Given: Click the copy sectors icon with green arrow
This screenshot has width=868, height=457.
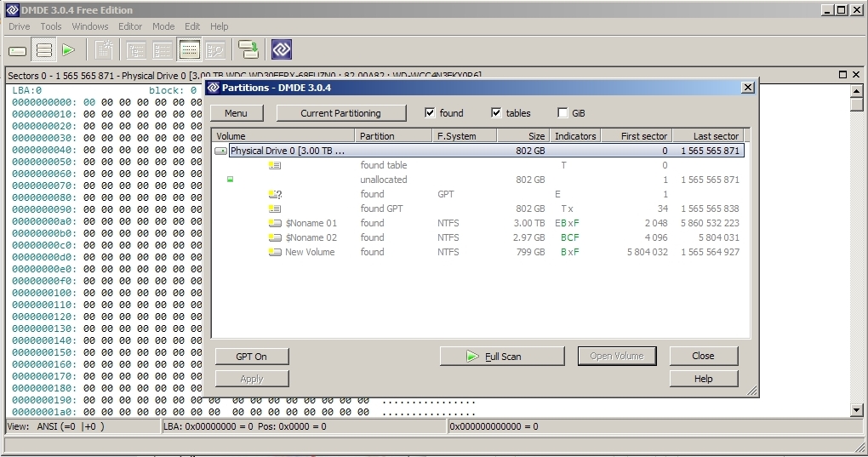Looking at the screenshot, I should (x=248, y=50).
